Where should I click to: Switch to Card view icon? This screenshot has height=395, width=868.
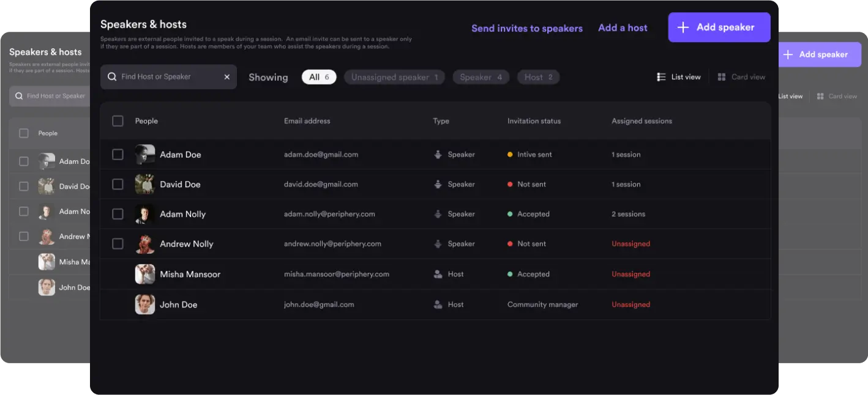point(722,77)
